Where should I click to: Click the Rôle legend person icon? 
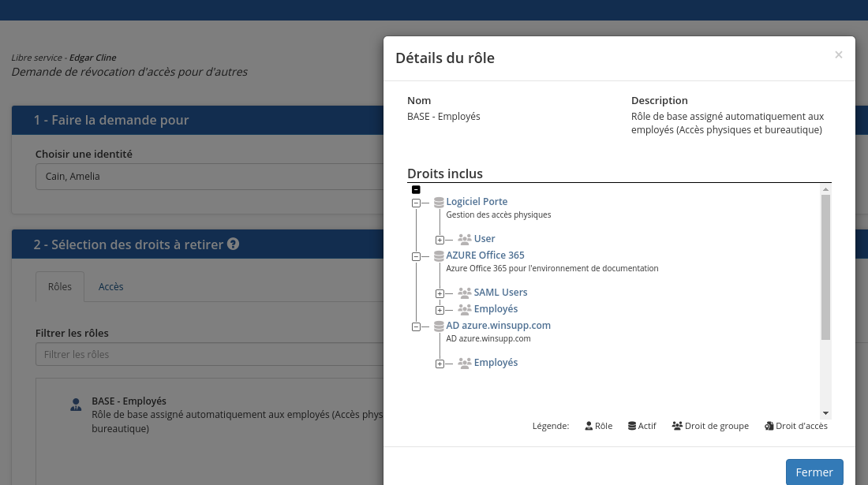click(x=589, y=426)
